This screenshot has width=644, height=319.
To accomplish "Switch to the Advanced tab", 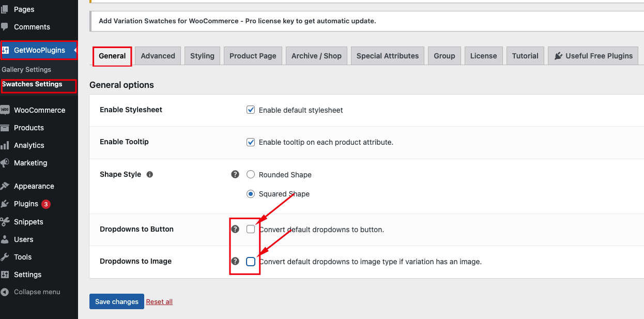I will point(158,56).
